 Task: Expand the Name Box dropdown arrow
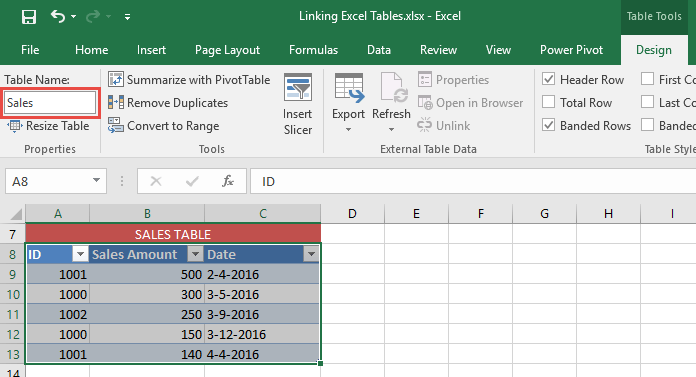coord(96,181)
